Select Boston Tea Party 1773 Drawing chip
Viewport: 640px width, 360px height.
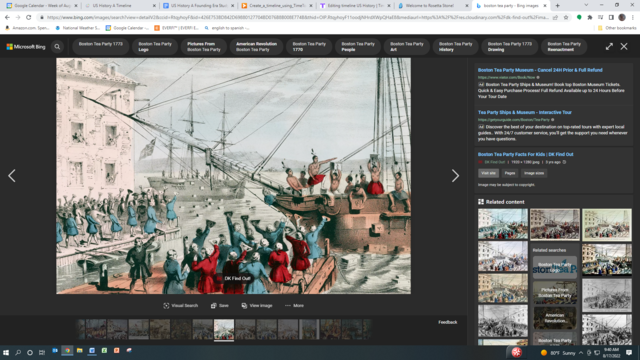pyautogui.click(x=510, y=47)
